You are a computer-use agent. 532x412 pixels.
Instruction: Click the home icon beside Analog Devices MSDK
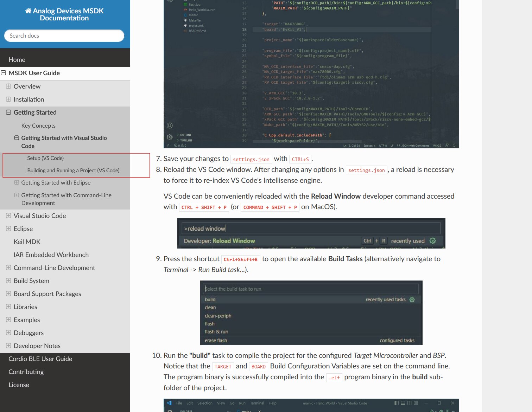pyautogui.click(x=28, y=11)
